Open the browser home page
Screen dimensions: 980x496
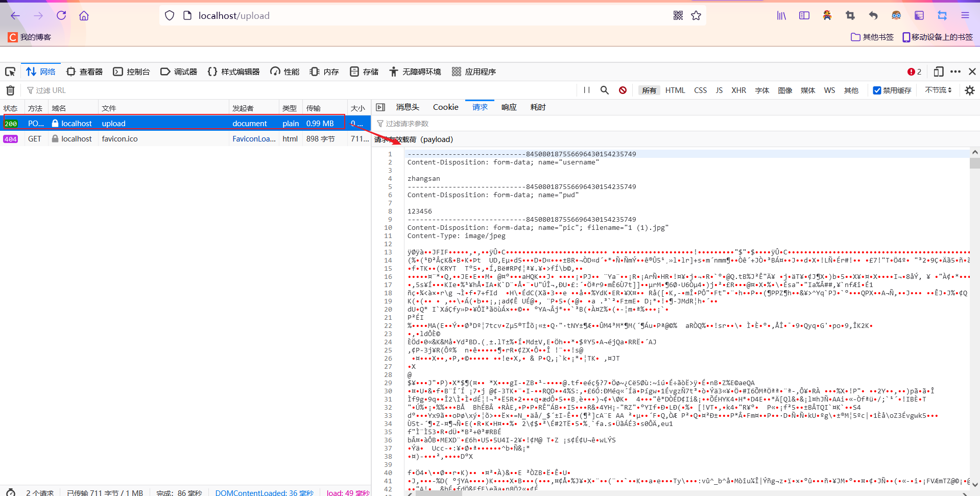coord(84,16)
